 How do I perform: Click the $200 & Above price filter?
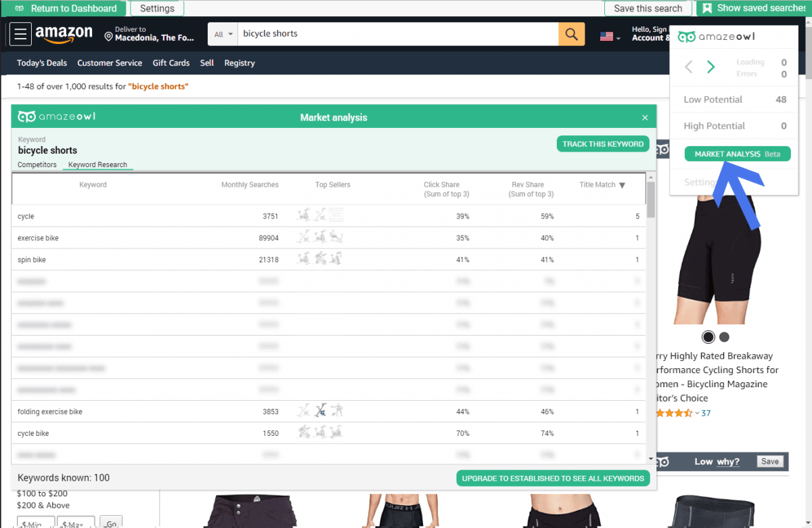(x=43, y=505)
